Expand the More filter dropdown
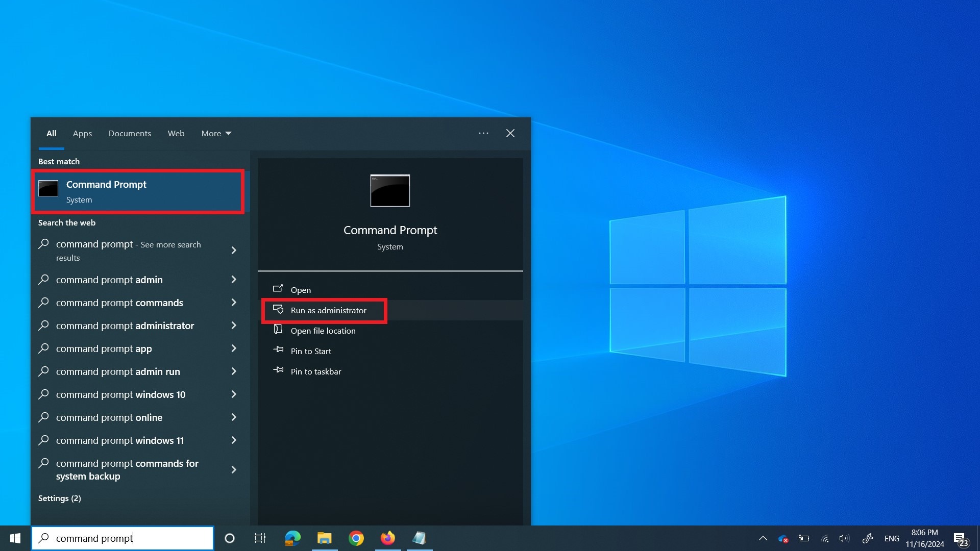Viewport: 980px width, 551px height. [x=216, y=134]
